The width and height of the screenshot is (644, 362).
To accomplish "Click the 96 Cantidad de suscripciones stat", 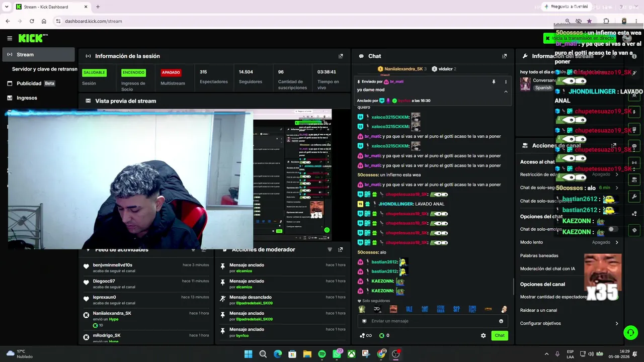I will point(292,79).
